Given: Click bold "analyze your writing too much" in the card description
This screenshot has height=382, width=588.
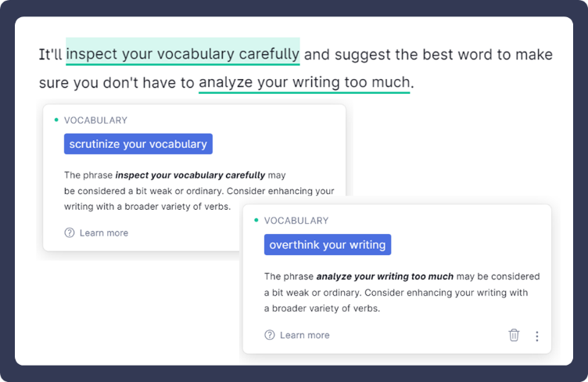Looking at the screenshot, I should coord(385,276).
